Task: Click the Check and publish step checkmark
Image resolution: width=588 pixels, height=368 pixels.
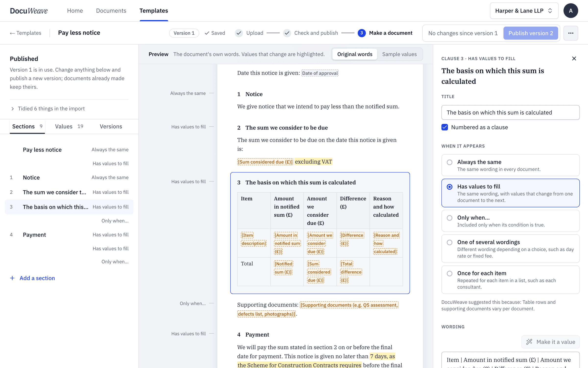Action: point(287,33)
